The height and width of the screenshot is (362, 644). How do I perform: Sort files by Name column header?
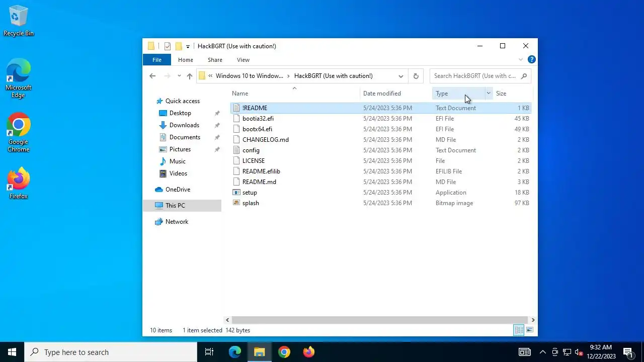pos(240,94)
